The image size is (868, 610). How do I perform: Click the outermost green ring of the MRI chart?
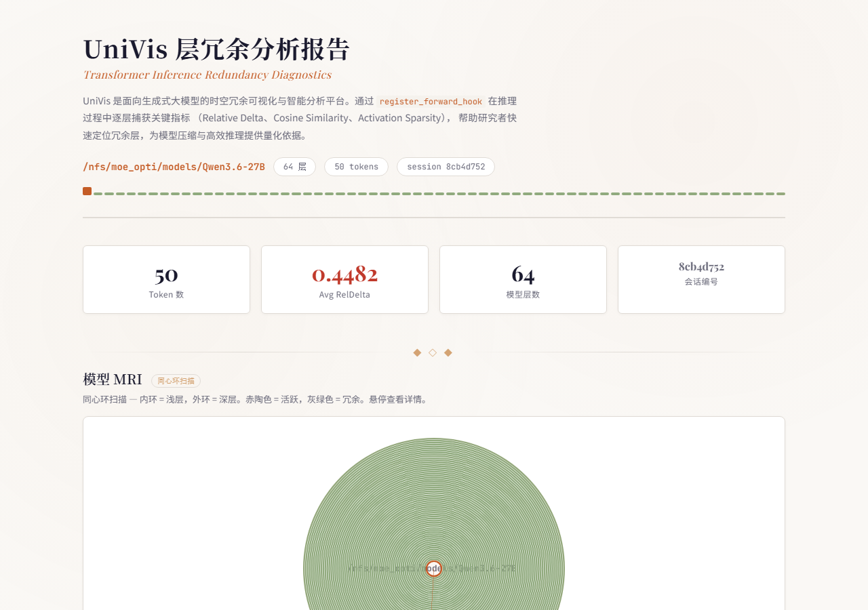(434, 439)
